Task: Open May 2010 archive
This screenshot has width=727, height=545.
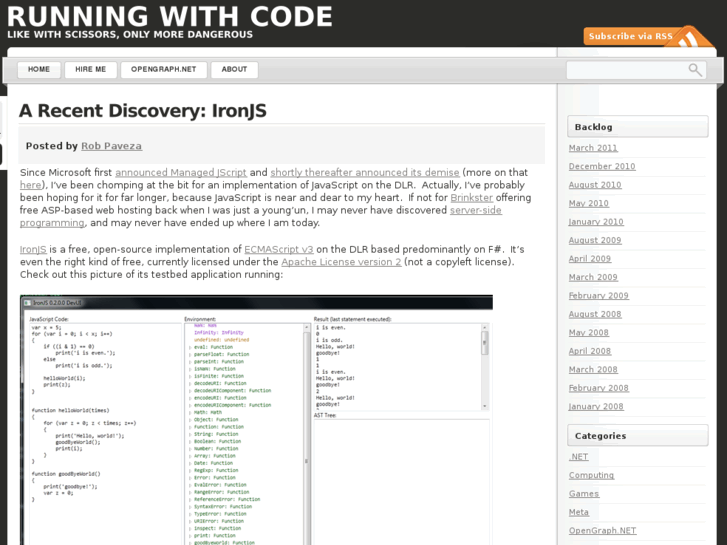Action: coord(589,204)
